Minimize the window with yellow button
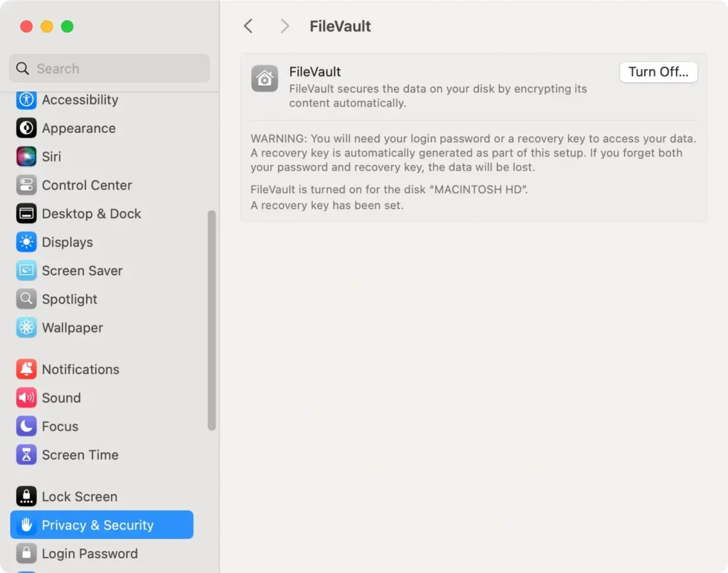This screenshot has height=573, width=728. pyautogui.click(x=47, y=26)
